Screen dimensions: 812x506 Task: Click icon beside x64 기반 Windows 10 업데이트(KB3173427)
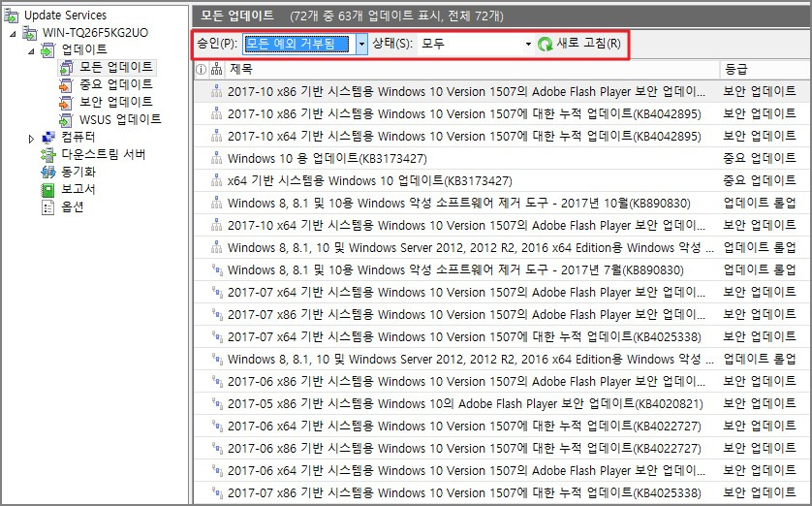[216, 180]
